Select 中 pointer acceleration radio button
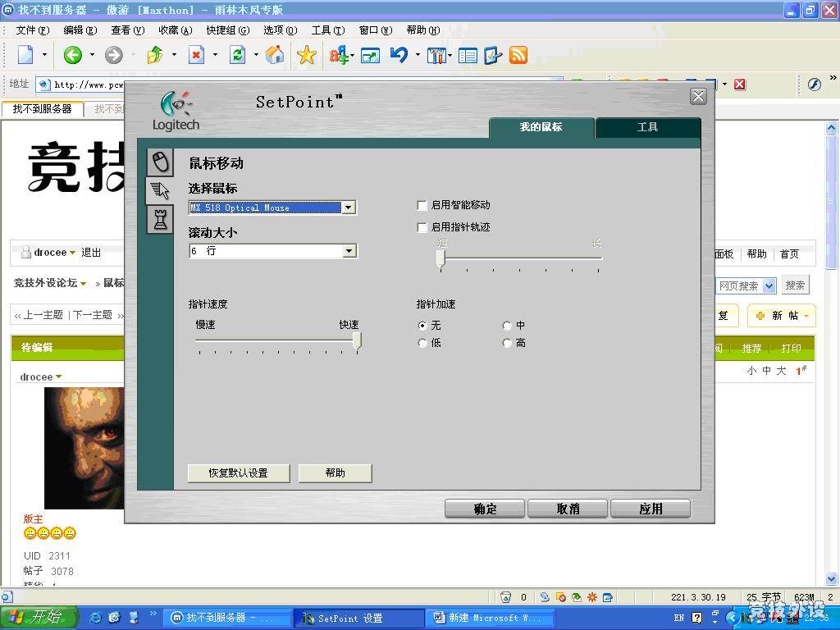Screen dimensions: 840x630 (x=507, y=325)
